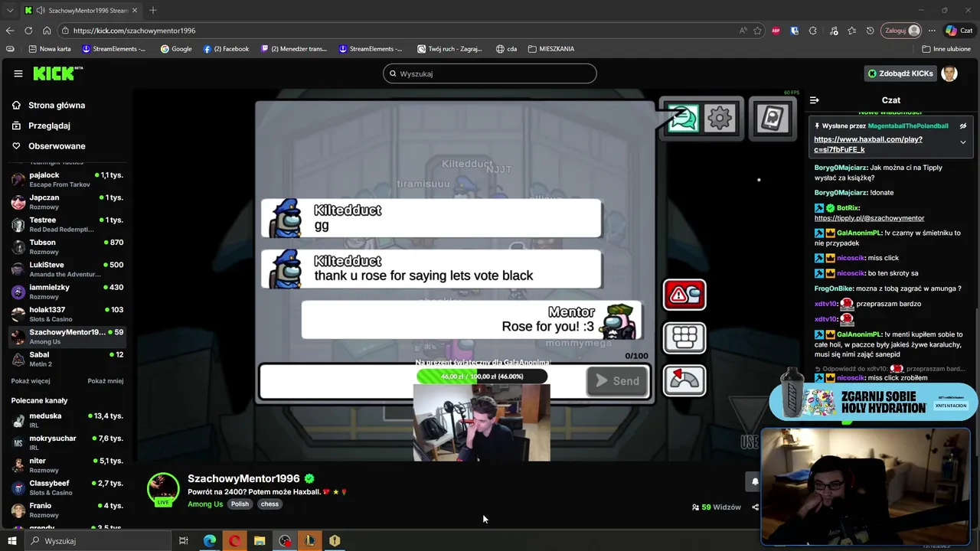980x551 pixels.
Task: Open meduska's recommended channel
Action: [67, 420]
